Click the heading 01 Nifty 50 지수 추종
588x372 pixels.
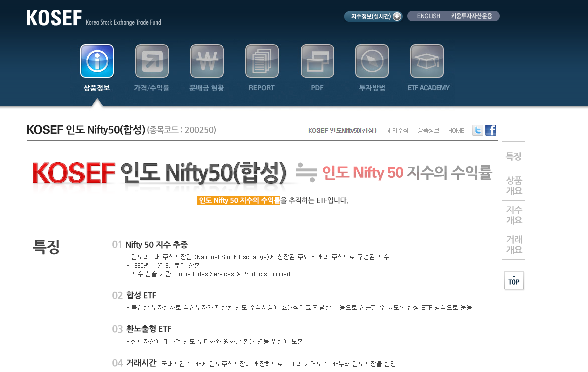pos(150,245)
